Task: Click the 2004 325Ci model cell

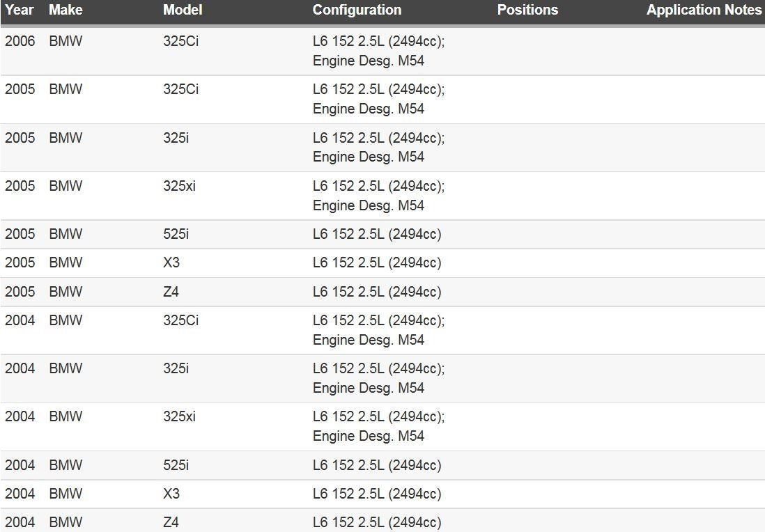Action: 180,320
